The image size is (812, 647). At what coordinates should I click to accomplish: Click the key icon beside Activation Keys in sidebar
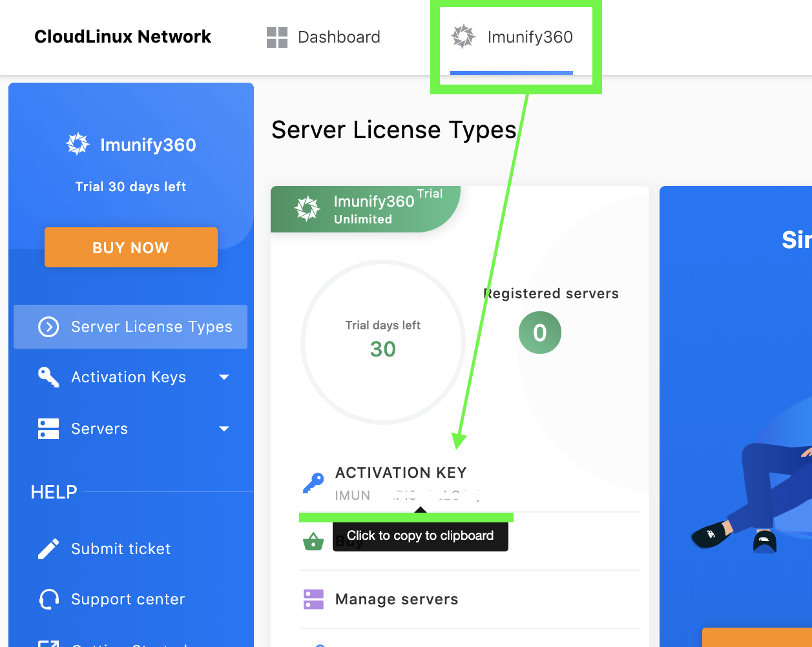48,377
